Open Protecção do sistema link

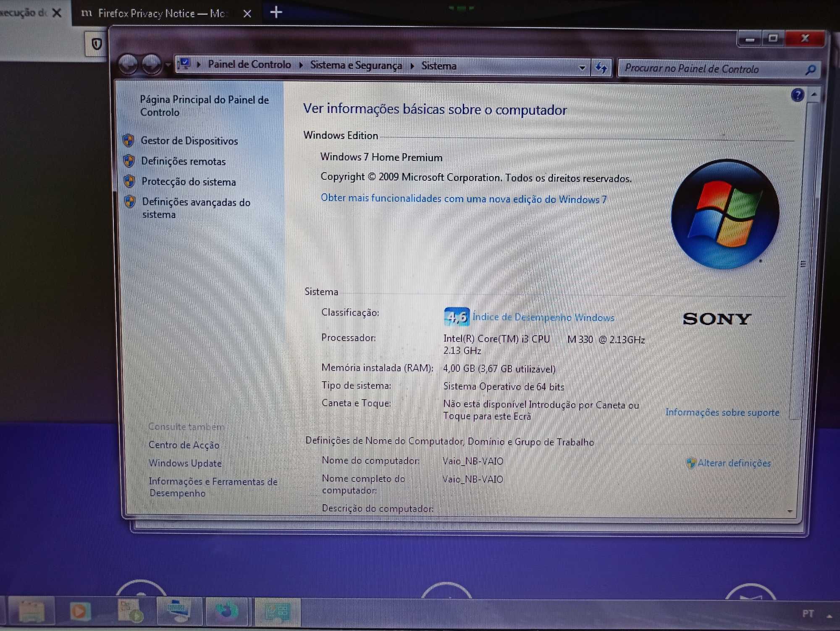click(189, 182)
